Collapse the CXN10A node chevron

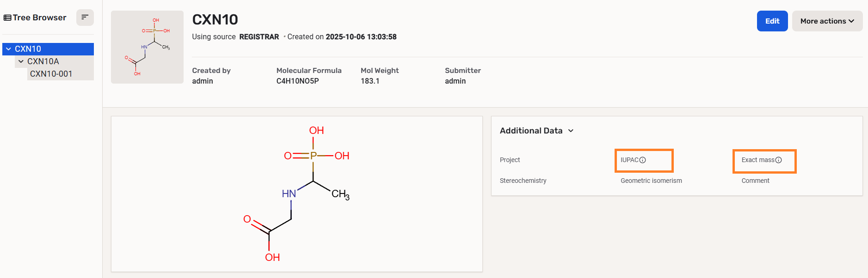(21, 61)
